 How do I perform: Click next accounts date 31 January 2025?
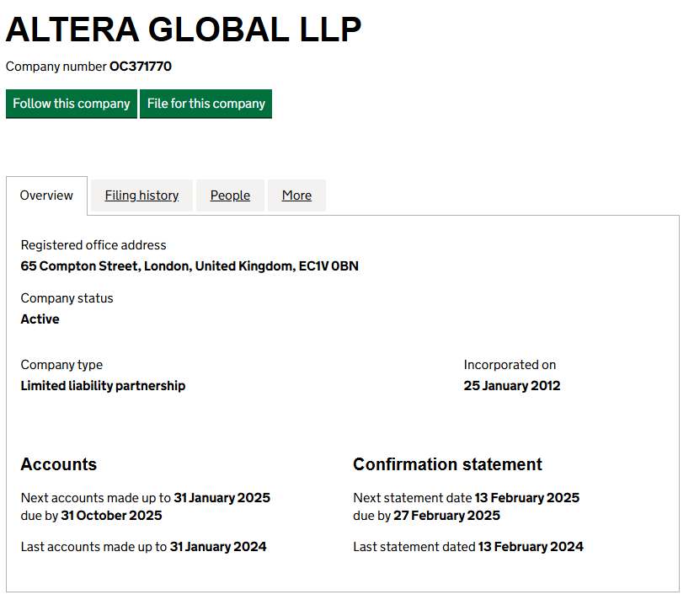pyautogui.click(x=222, y=498)
